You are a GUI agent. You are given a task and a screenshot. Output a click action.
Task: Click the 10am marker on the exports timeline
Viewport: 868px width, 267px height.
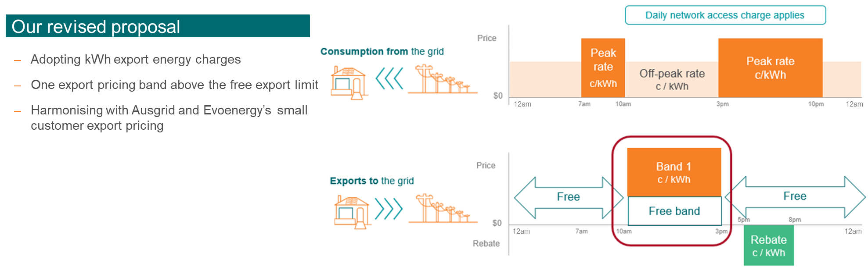(x=624, y=231)
